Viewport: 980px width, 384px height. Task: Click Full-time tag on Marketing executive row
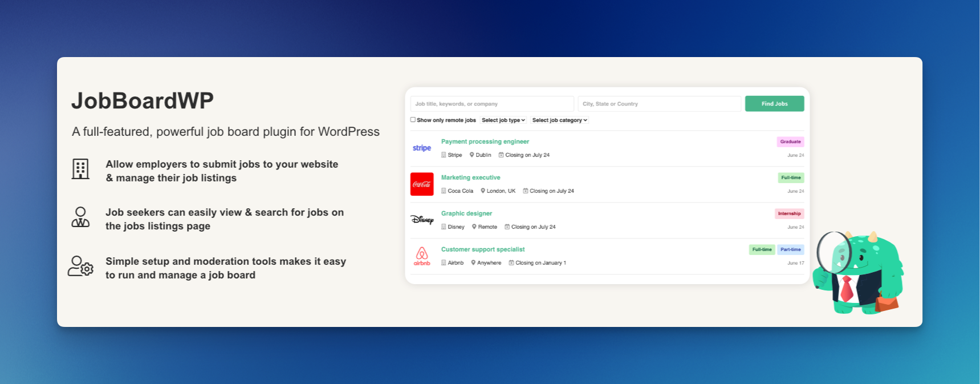click(x=791, y=177)
